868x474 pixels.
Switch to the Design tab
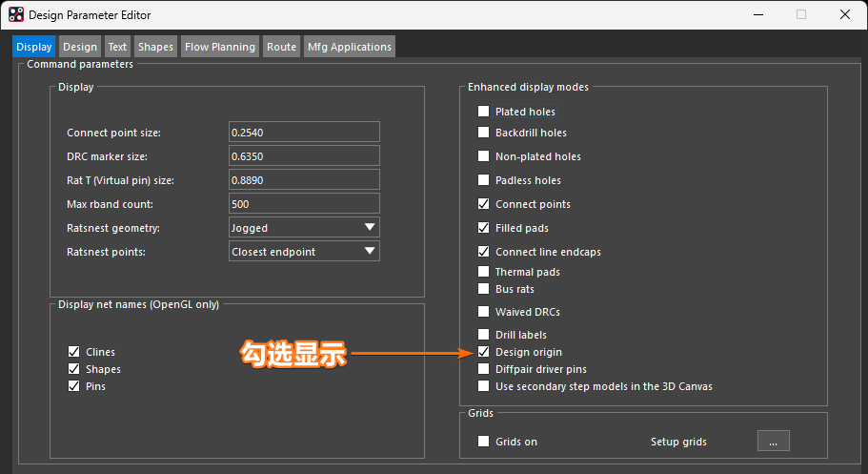[x=80, y=47]
